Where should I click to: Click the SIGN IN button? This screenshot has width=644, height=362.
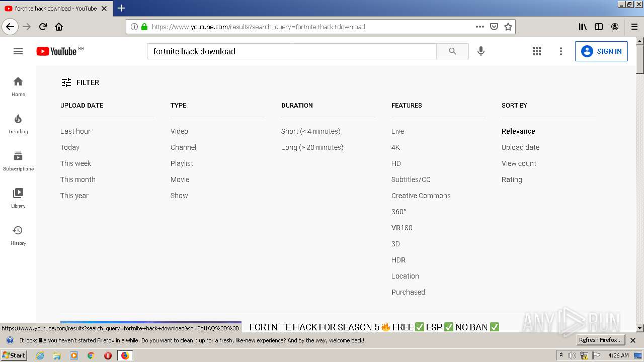coord(601,51)
